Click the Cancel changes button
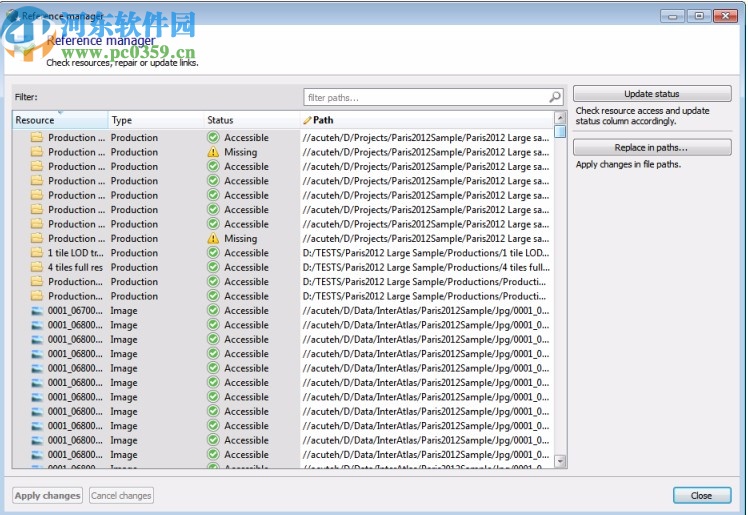748x515 pixels. (x=121, y=495)
